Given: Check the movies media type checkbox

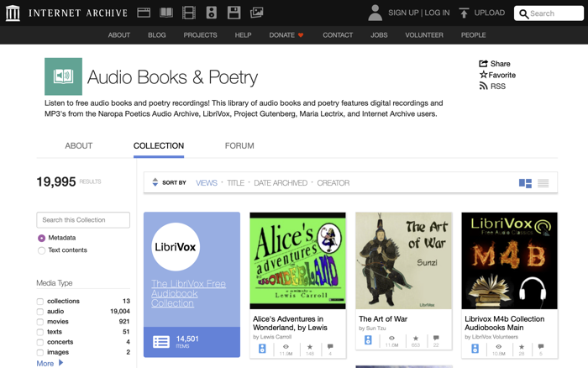Looking at the screenshot, I should tap(40, 322).
